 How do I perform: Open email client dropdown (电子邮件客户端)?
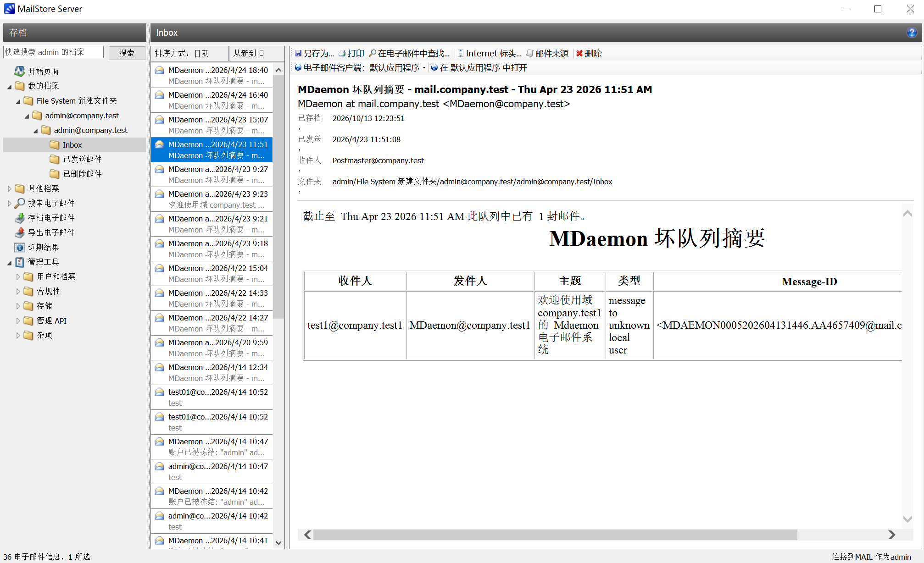tap(360, 68)
